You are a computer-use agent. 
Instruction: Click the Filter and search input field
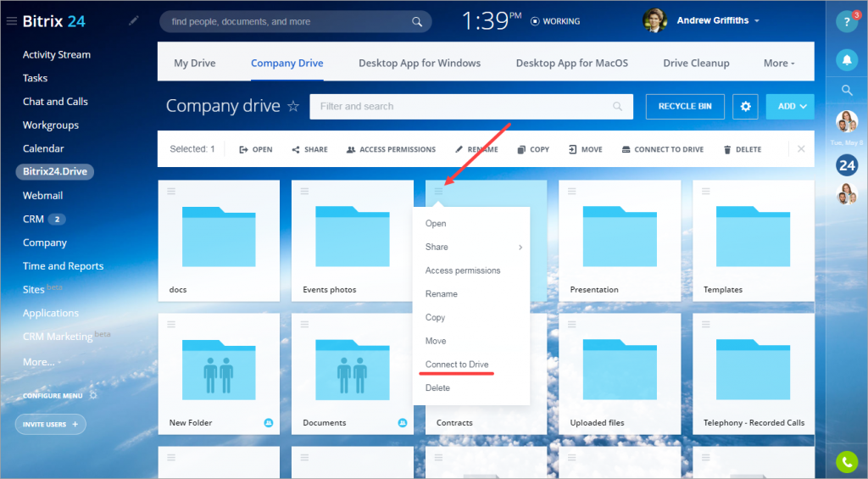pos(471,106)
